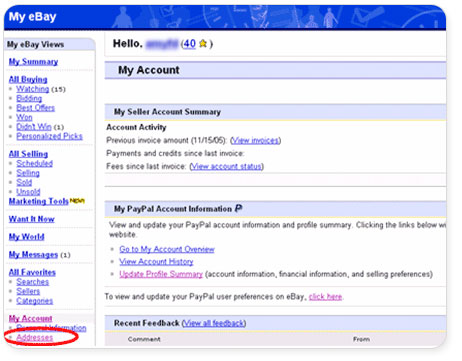Open My Messages
The width and height of the screenshot is (462, 361).
tap(33, 255)
